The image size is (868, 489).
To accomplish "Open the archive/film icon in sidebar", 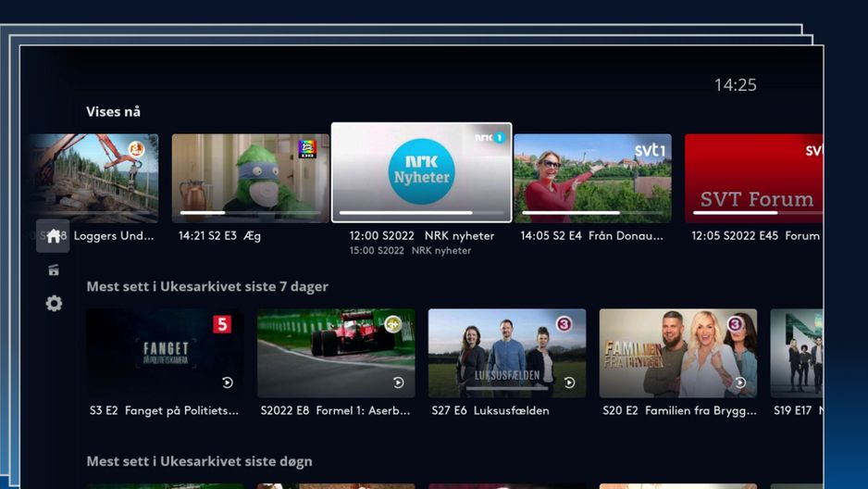I will 54,270.
